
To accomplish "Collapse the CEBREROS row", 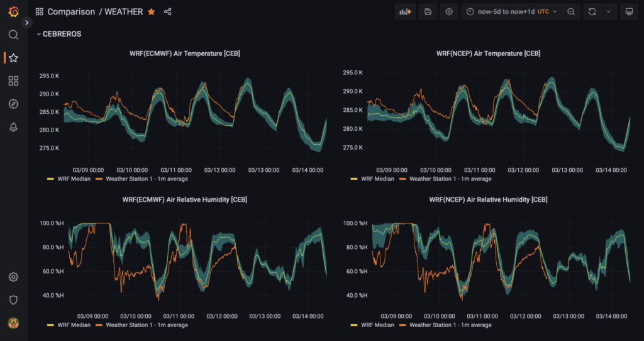I will [x=59, y=34].
